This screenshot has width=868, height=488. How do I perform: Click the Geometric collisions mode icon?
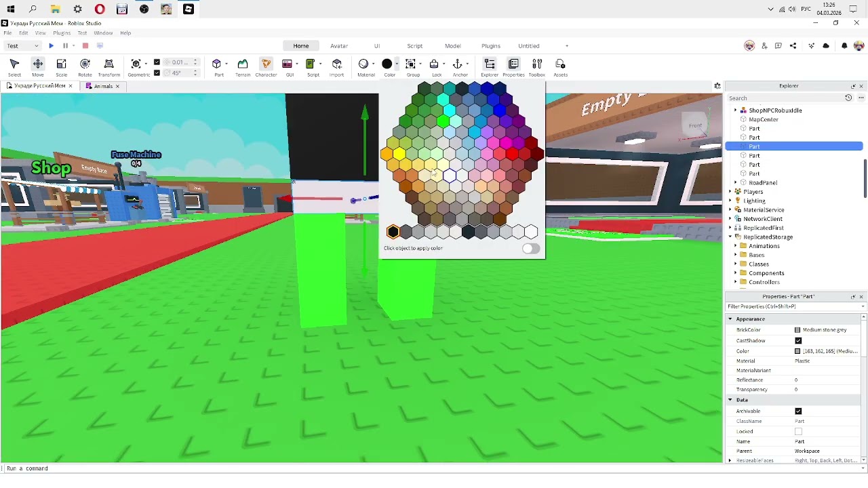coord(136,64)
